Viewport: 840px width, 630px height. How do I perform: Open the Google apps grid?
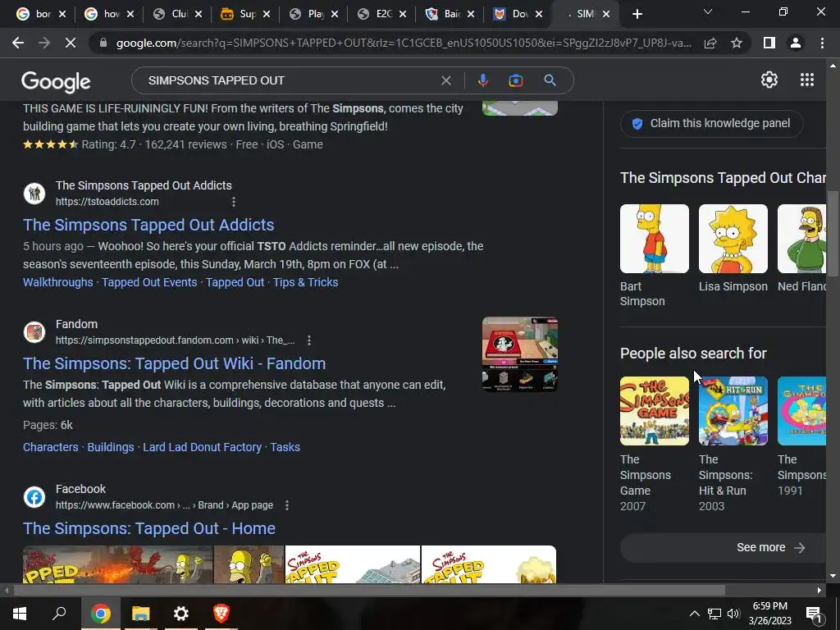(x=807, y=80)
